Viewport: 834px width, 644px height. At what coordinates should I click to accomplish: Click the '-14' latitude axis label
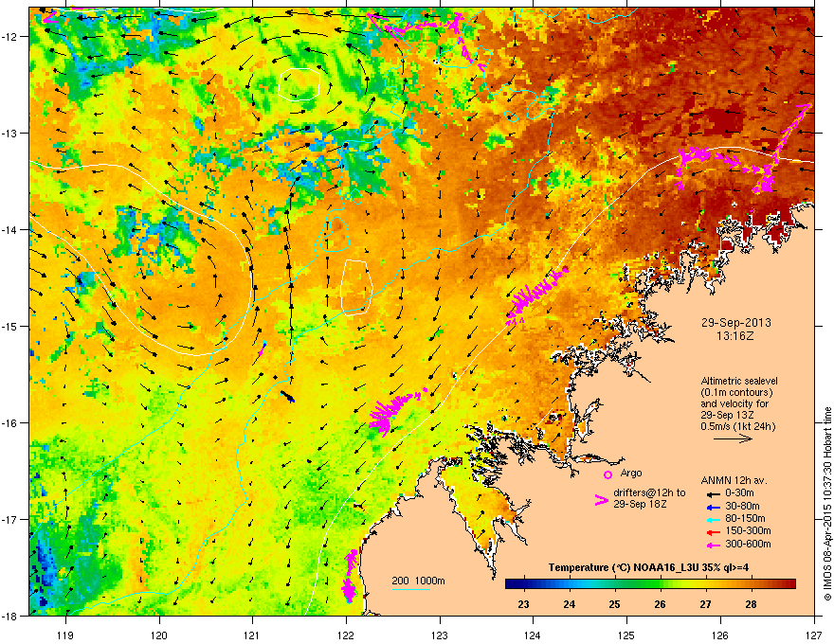tap(9, 229)
